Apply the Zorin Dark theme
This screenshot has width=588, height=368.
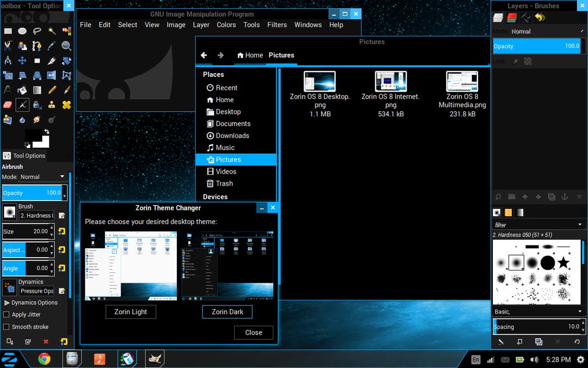[x=227, y=312]
